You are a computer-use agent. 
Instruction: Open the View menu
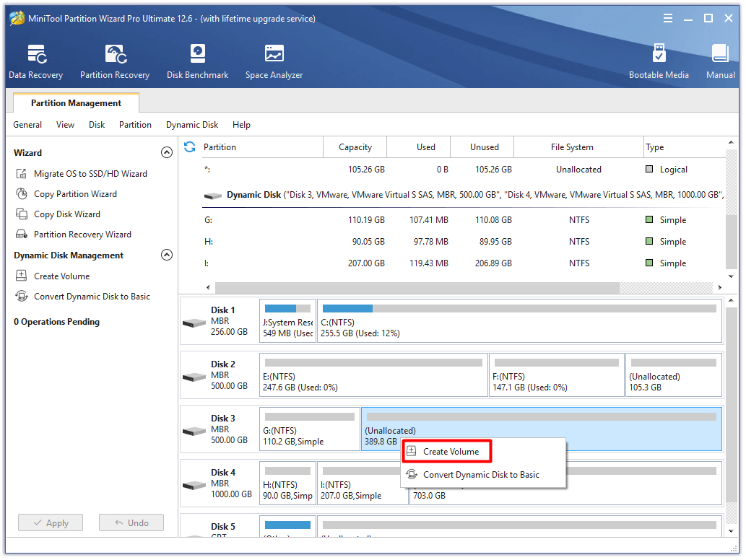65,125
